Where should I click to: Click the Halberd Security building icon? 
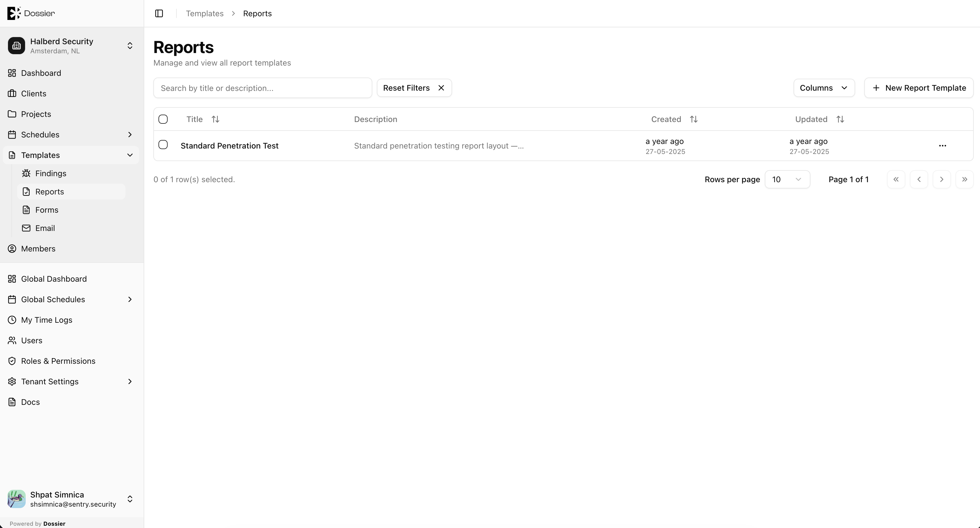[x=16, y=46]
